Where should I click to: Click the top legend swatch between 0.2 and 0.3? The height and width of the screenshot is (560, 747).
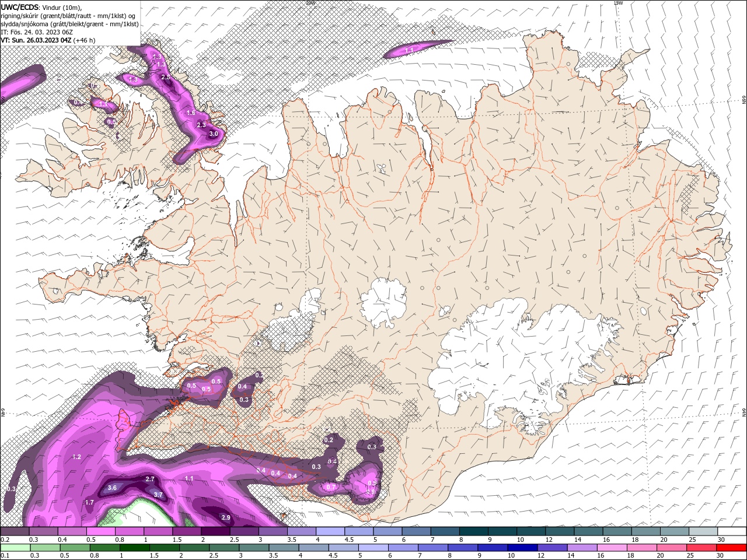[15, 531]
